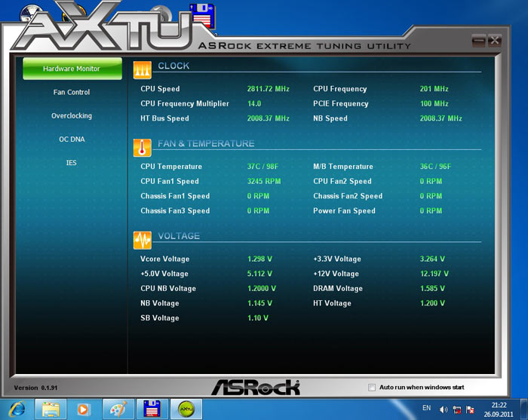Open the Action Center flag icon
The width and height of the screenshot is (528, 420).
470,409
